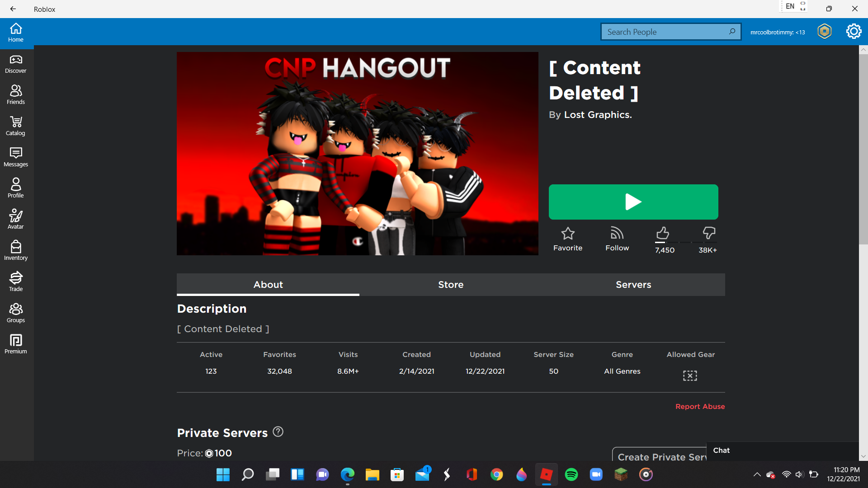Switch to the Servers tab
Image resolution: width=868 pixels, height=488 pixels.
pyautogui.click(x=633, y=284)
